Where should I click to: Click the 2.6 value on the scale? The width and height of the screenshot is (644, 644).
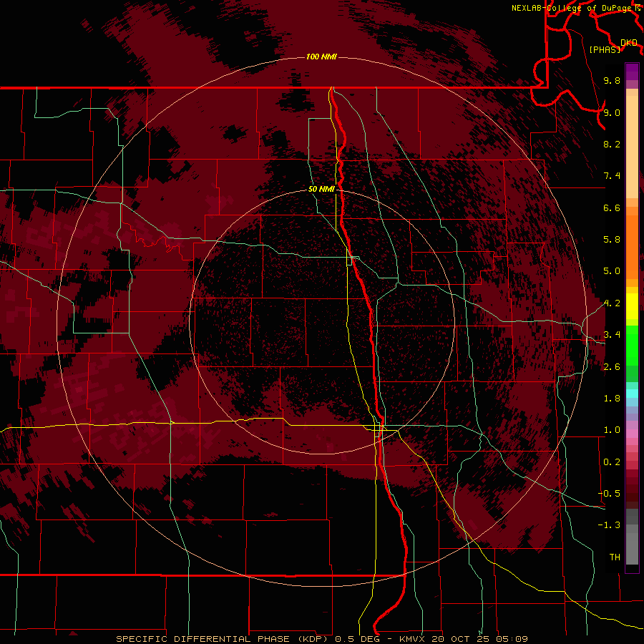(612, 367)
